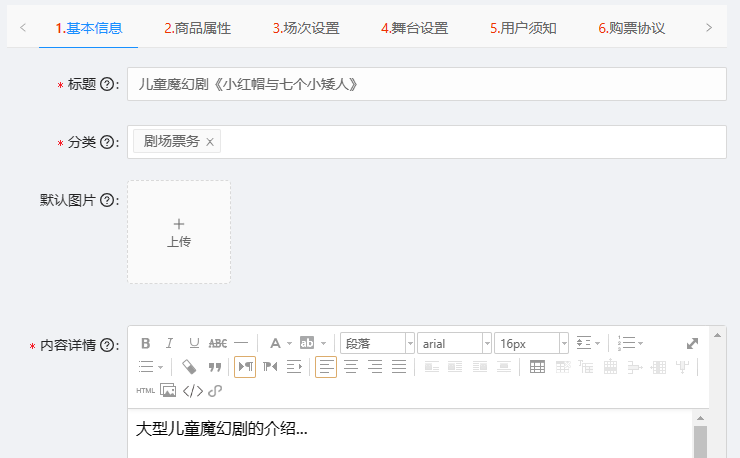Apply font color with the A icon
The width and height of the screenshot is (740, 458).
click(x=275, y=343)
